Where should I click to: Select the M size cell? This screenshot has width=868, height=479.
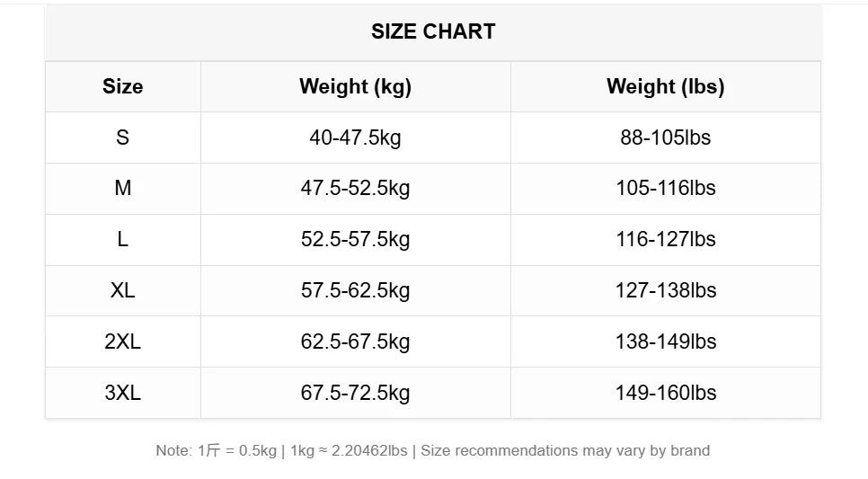[x=122, y=189]
